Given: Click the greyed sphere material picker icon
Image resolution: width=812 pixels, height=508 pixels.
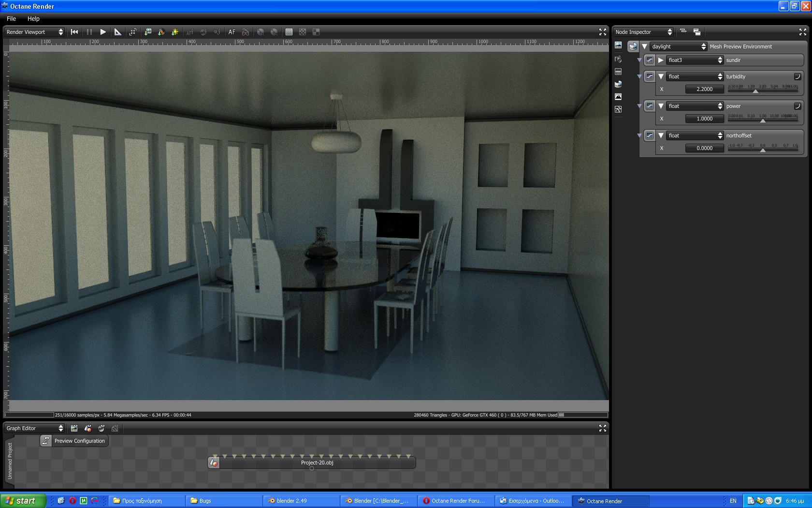Looking at the screenshot, I should [x=203, y=32].
